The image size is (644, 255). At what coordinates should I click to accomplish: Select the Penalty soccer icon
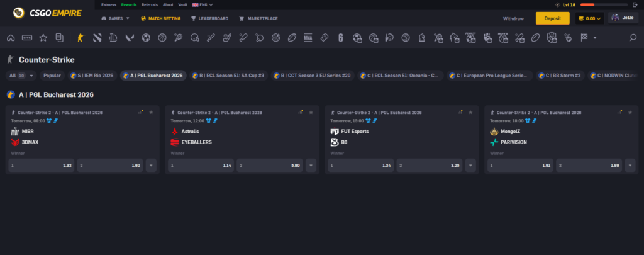(x=470, y=38)
